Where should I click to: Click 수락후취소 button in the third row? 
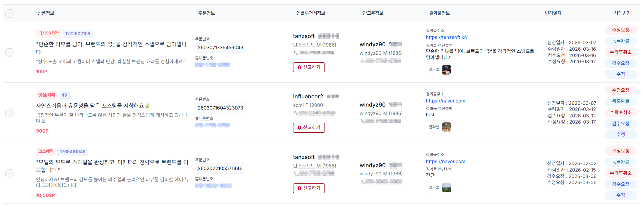click(621, 173)
